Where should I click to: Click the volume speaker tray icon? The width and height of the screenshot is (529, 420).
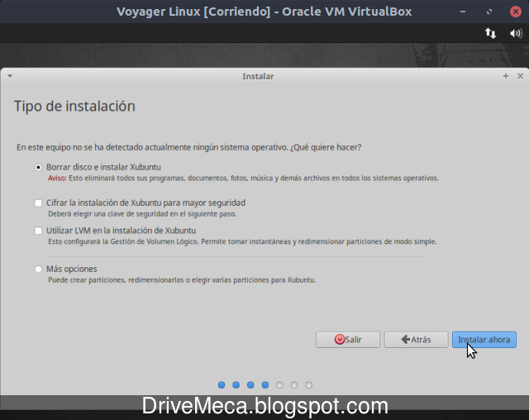pyautogui.click(x=516, y=33)
